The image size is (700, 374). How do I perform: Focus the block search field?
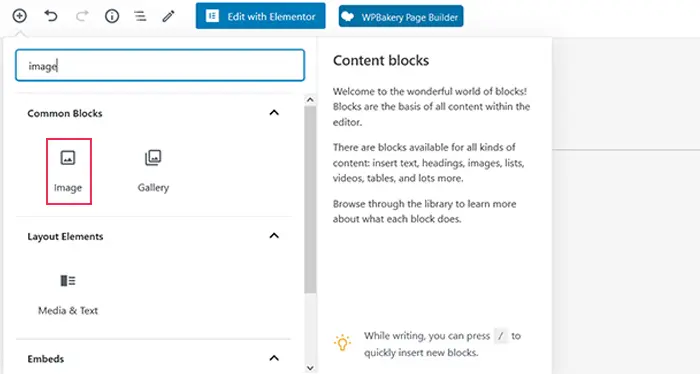pyautogui.click(x=160, y=65)
